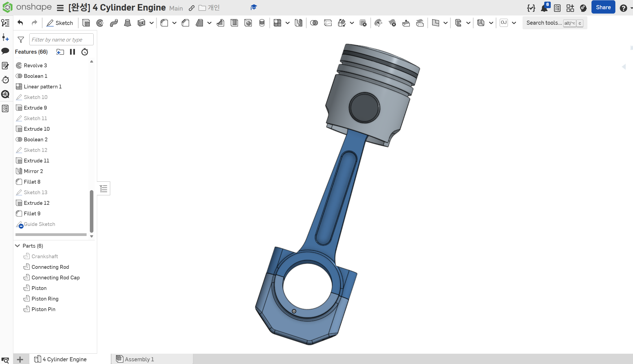Toggle the feature list panel collapse button

104,189
